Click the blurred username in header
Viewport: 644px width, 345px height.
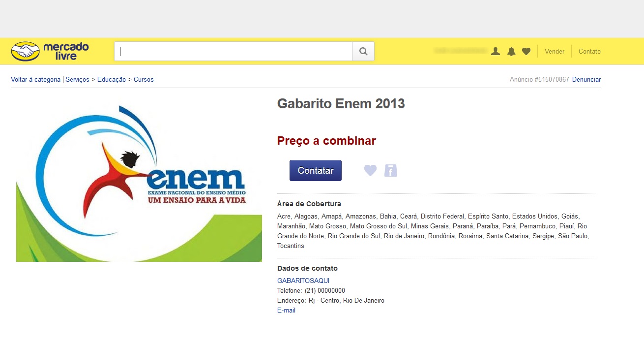tap(460, 51)
